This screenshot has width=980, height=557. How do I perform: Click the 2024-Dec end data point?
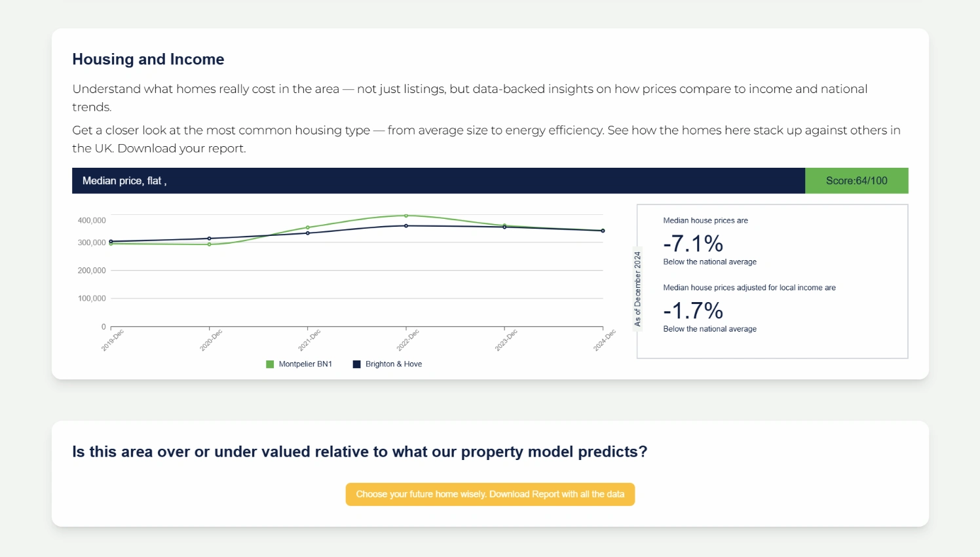coord(603,231)
